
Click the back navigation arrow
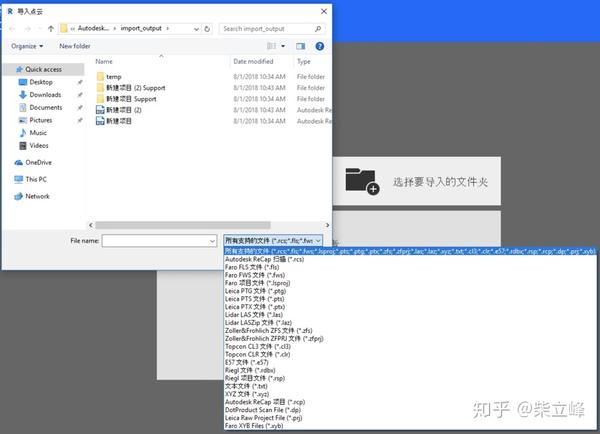pos(12,29)
